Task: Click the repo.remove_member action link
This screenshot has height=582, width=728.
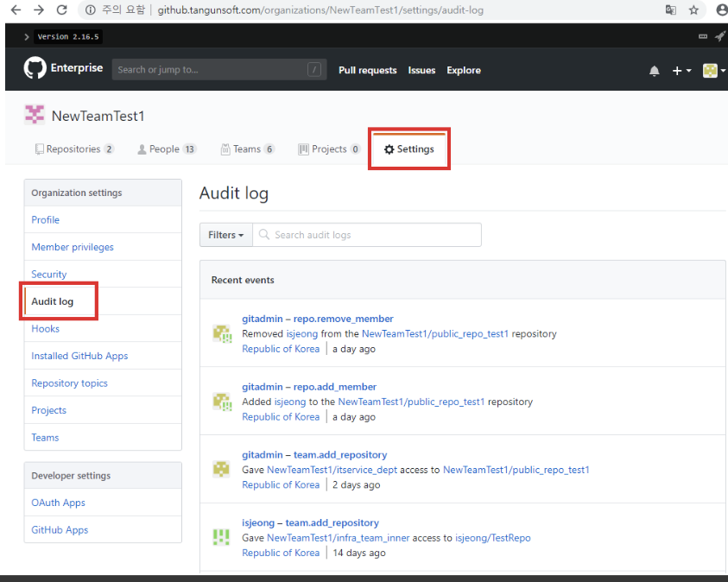Action: pyautogui.click(x=343, y=319)
